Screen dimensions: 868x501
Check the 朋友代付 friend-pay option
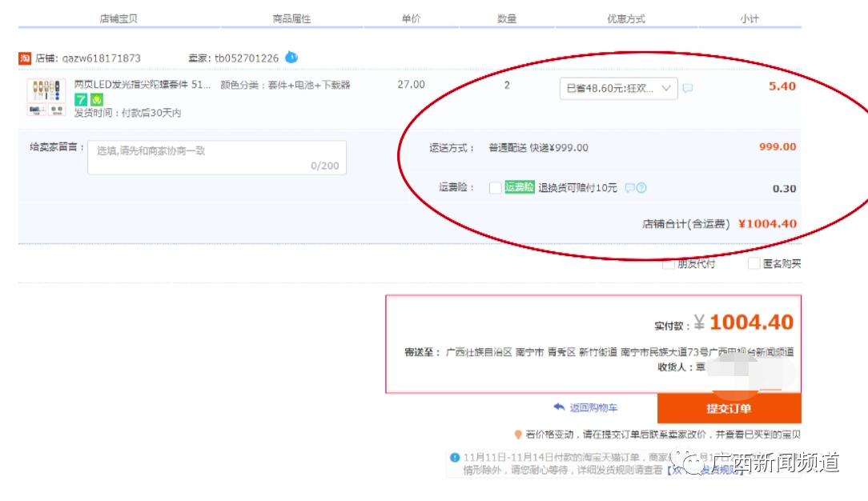click(669, 263)
